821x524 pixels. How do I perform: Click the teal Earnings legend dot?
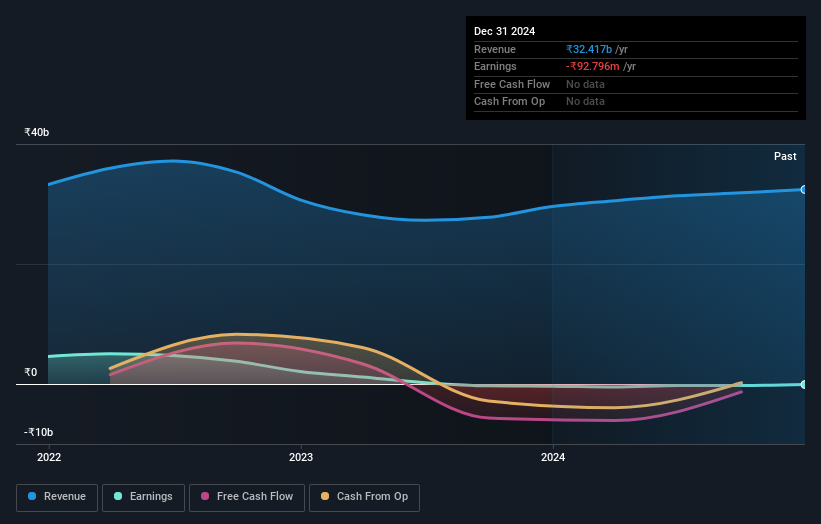coord(118,496)
